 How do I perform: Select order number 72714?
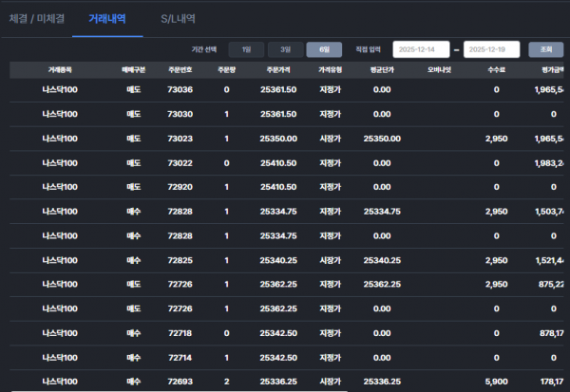(x=180, y=358)
